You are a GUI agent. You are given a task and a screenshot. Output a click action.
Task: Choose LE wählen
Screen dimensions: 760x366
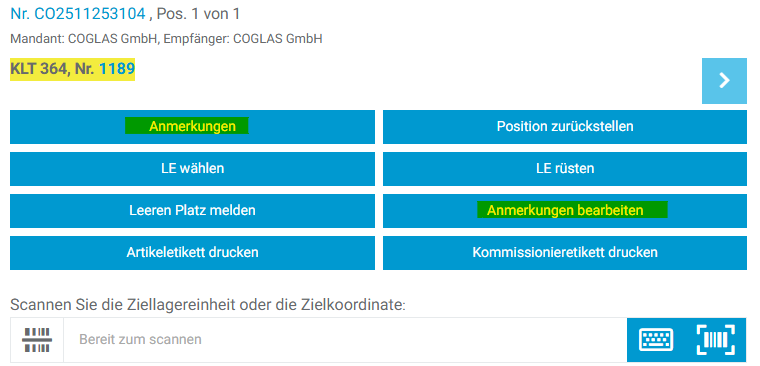192,169
